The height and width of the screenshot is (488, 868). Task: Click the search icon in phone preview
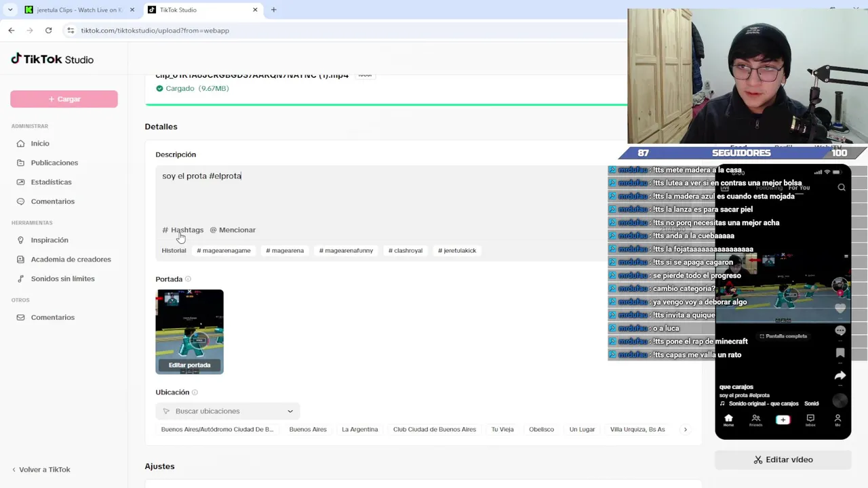842,187
